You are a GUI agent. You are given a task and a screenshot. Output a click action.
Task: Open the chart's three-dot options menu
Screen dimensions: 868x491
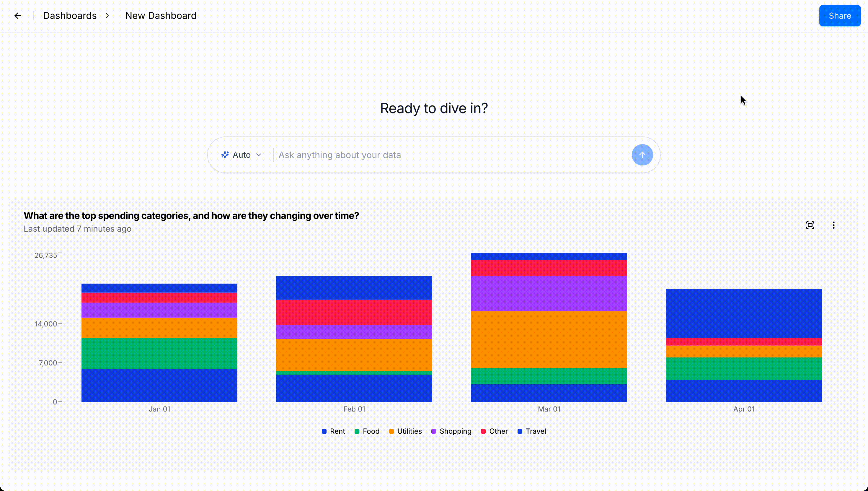(834, 225)
